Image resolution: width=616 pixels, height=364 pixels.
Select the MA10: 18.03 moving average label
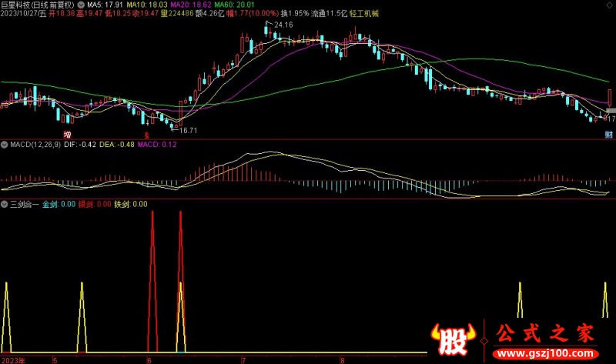147,5
